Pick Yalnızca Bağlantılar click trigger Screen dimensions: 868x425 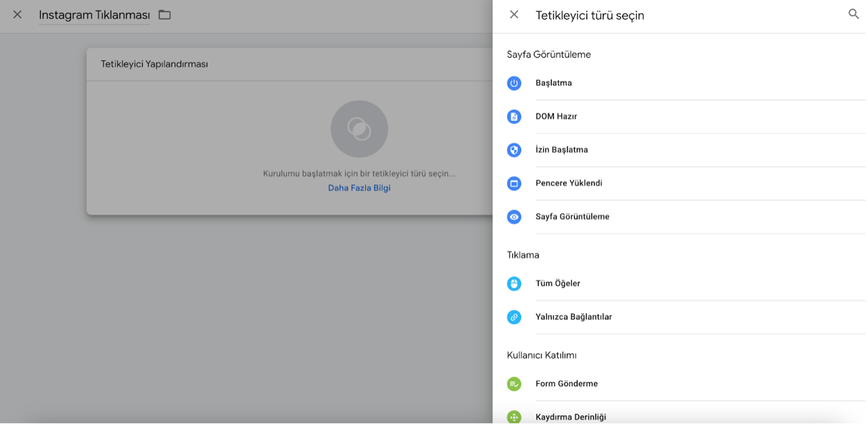click(573, 317)
